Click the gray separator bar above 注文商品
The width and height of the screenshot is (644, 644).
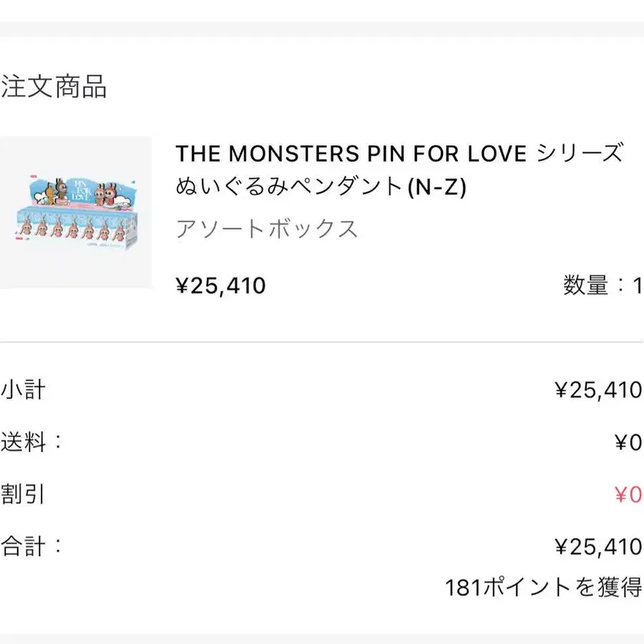coord(322,29)
